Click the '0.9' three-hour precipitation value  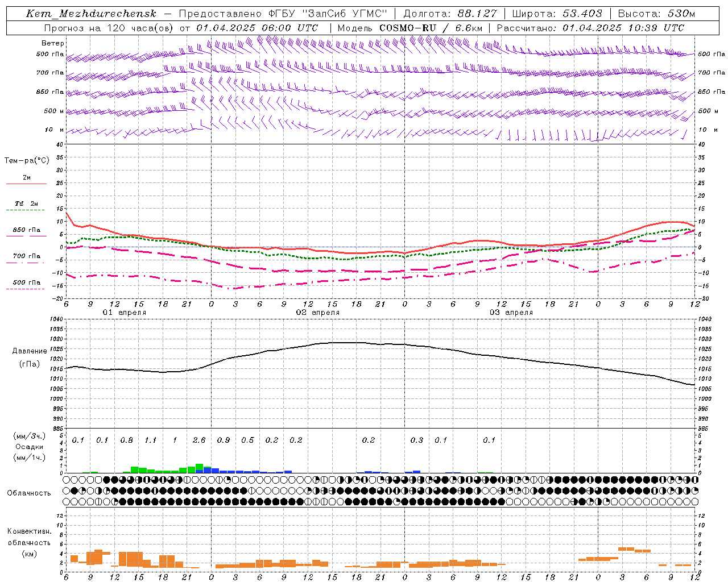(x=224, y=440)
